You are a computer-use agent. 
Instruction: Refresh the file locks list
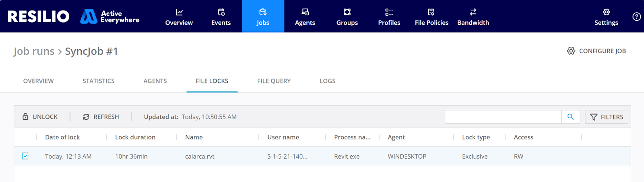(x=101, y=117)
